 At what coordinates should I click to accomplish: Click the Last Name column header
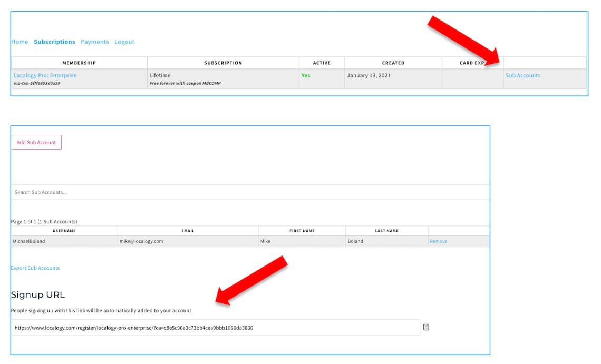[x=386, y=231]
